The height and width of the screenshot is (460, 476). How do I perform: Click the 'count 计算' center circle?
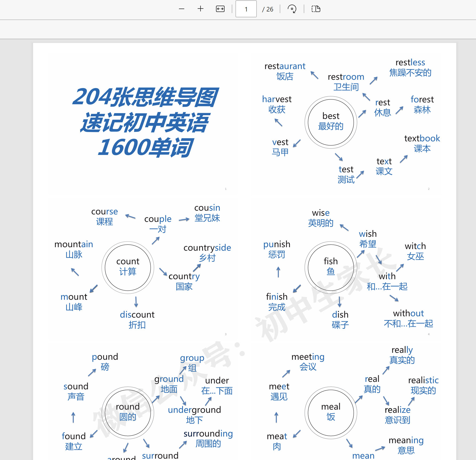tap(128, 267)
